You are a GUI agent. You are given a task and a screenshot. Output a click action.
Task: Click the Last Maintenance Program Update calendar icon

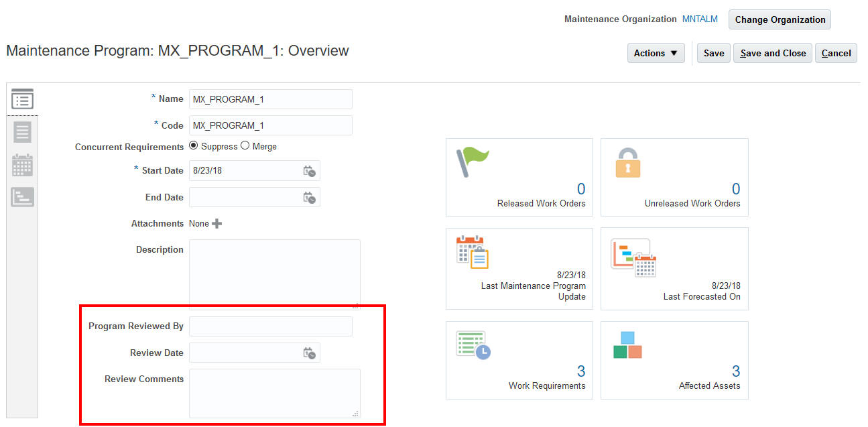click(473, 252)
